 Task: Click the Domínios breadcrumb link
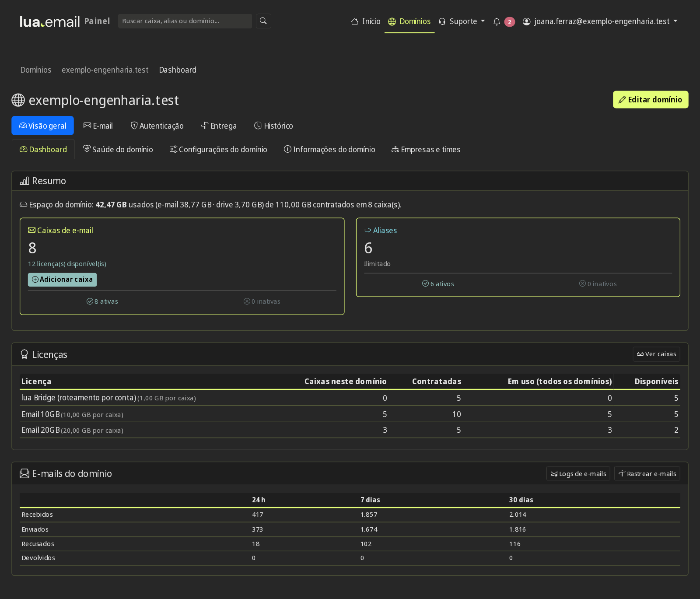36,70
